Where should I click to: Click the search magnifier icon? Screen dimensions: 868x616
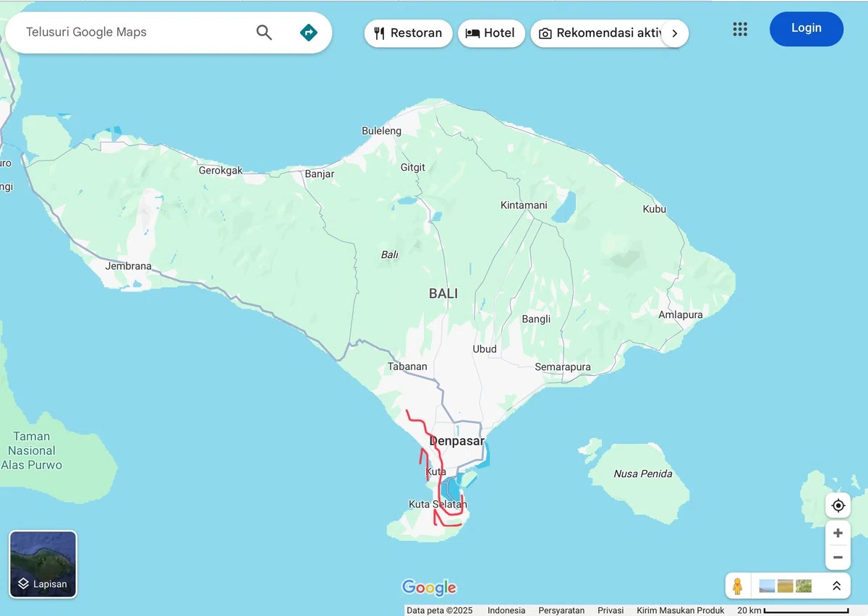click(x=264, y=33)
